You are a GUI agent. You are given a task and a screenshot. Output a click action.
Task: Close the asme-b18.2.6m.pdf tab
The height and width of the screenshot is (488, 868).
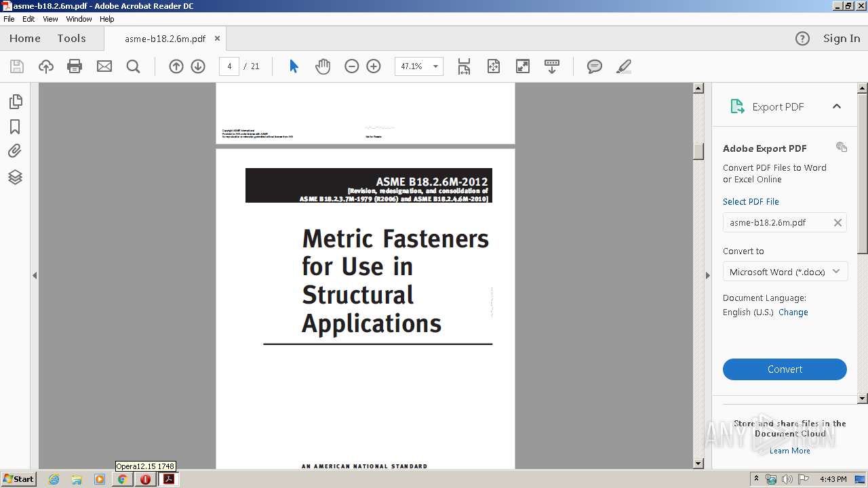point(217,39)
